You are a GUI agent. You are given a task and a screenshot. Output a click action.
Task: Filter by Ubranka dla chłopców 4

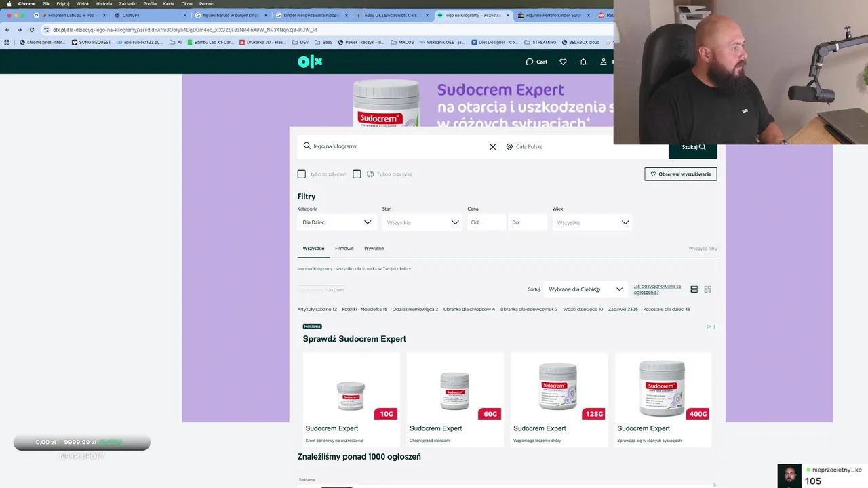pos(469,309)
